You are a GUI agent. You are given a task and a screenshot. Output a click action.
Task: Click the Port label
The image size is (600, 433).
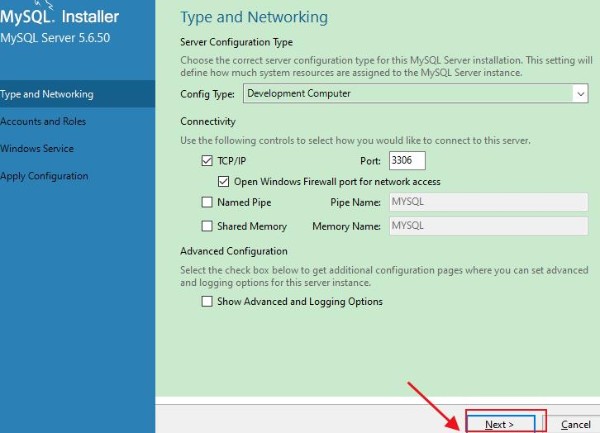pyautogui.click(x=370, y=161)
